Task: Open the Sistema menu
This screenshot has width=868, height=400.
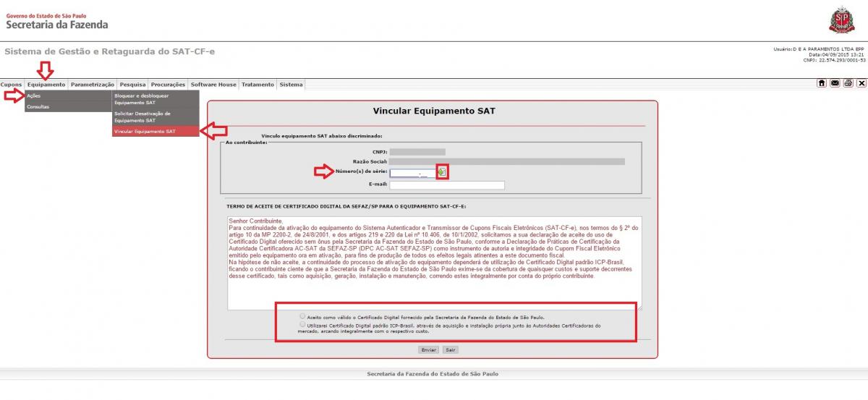Action: (291, 85)
